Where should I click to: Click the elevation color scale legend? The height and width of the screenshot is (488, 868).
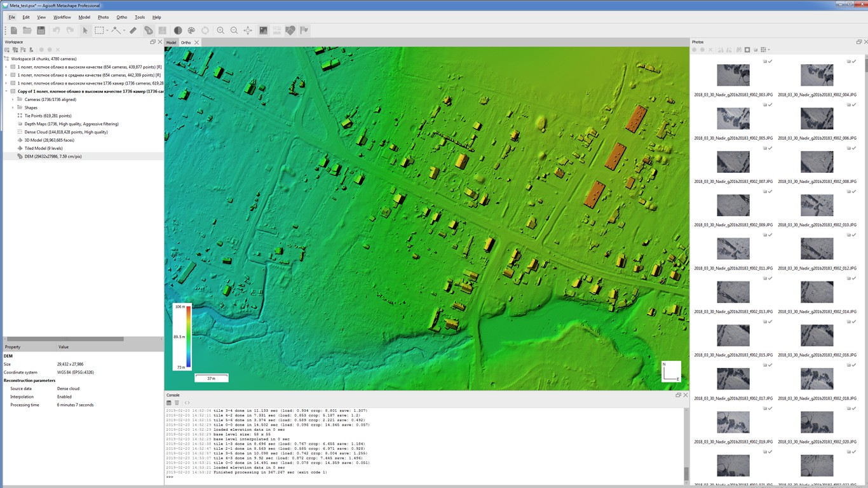point(182,337)
